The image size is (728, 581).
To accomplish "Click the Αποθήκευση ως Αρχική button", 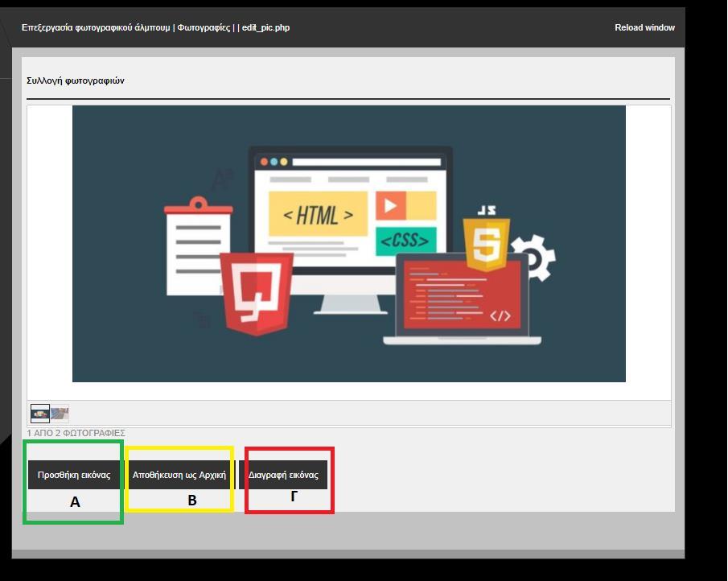I will point(179,475).
